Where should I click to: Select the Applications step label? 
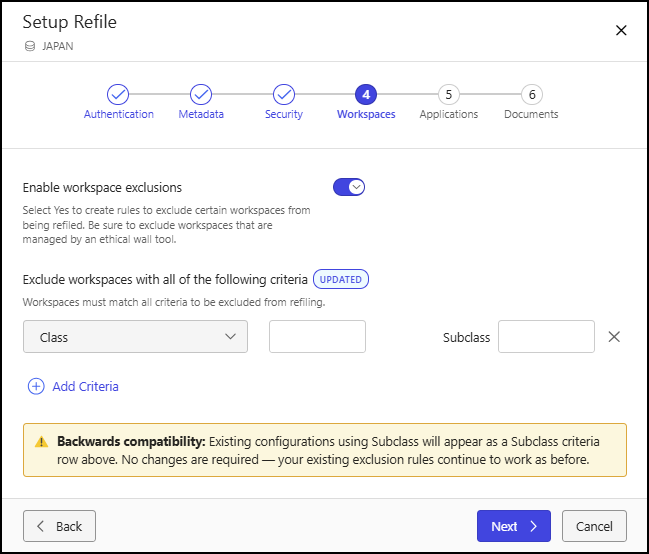point(449,114)
